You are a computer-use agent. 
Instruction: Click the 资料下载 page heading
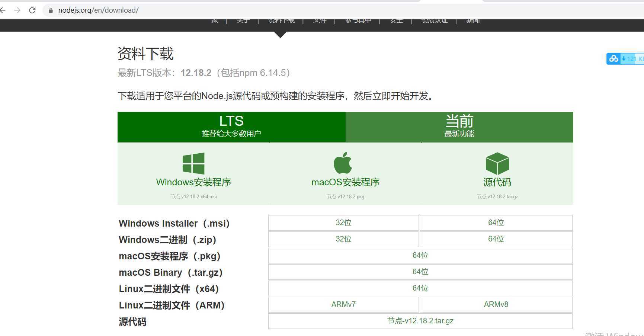(145, 54)
